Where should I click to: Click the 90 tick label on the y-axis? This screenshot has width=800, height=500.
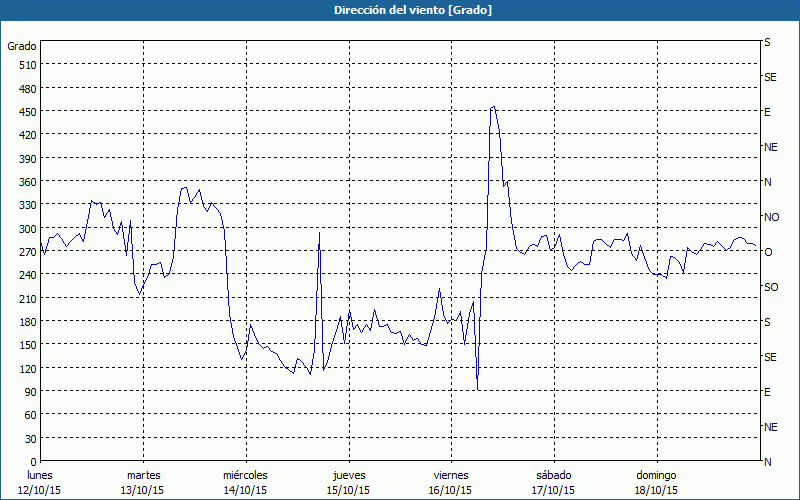tap(30, 392)
